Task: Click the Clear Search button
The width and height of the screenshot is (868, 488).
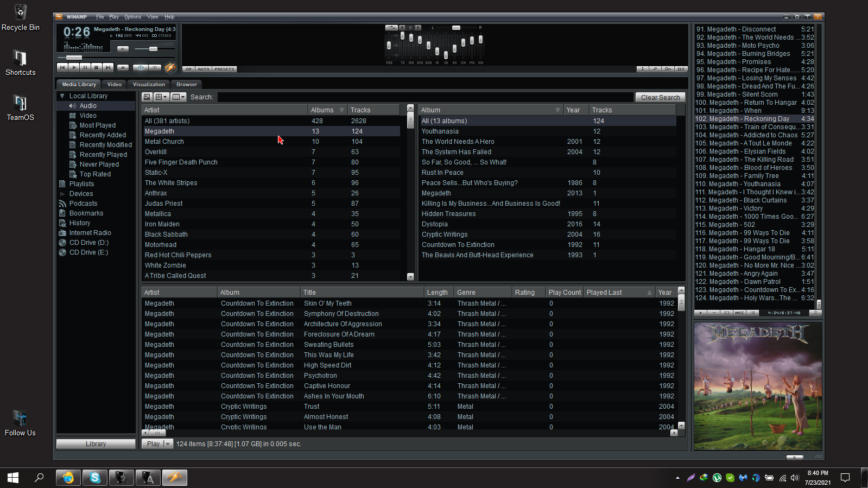Action: [x=660, y=97]
